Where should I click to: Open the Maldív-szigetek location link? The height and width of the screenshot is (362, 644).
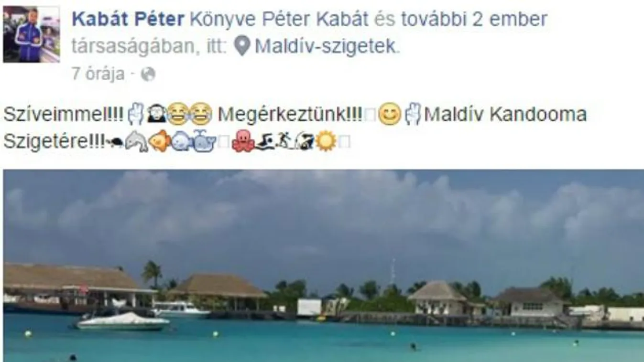coord(326,46)
